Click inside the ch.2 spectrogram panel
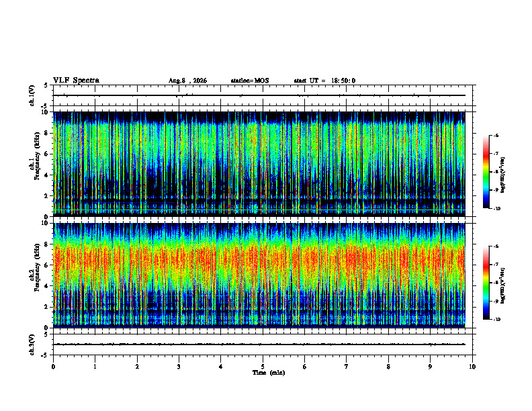 pyautogui.click(x=259, y=275)
